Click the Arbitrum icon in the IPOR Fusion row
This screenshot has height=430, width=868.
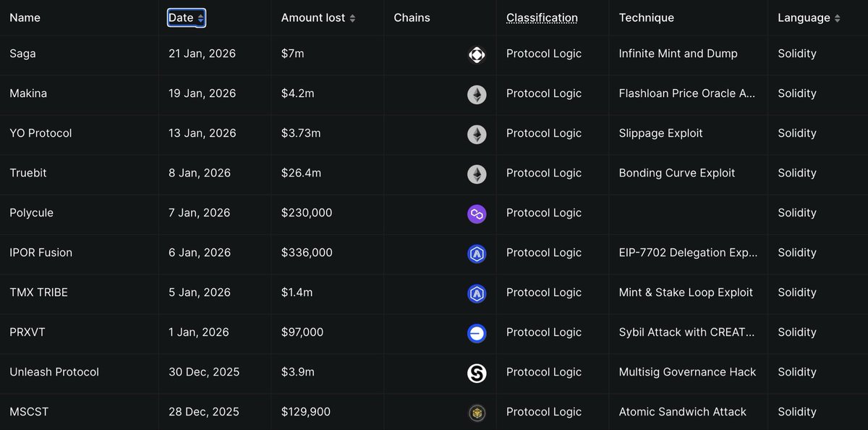point(477,253)
